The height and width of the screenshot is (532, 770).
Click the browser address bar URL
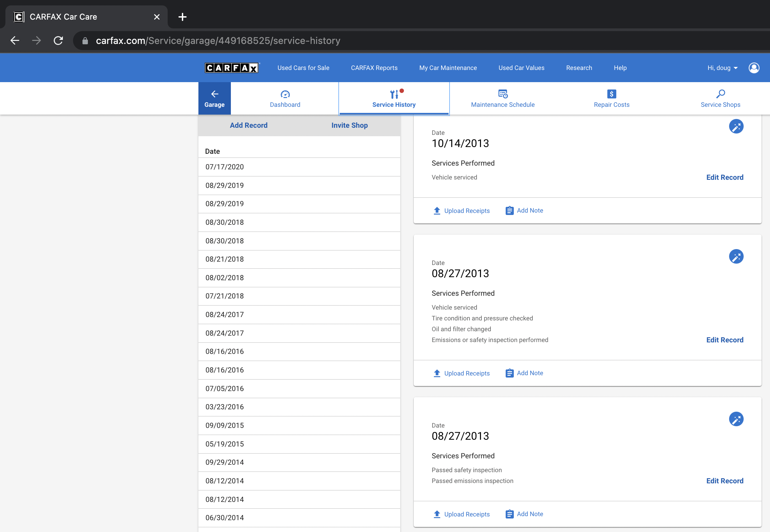218,41
